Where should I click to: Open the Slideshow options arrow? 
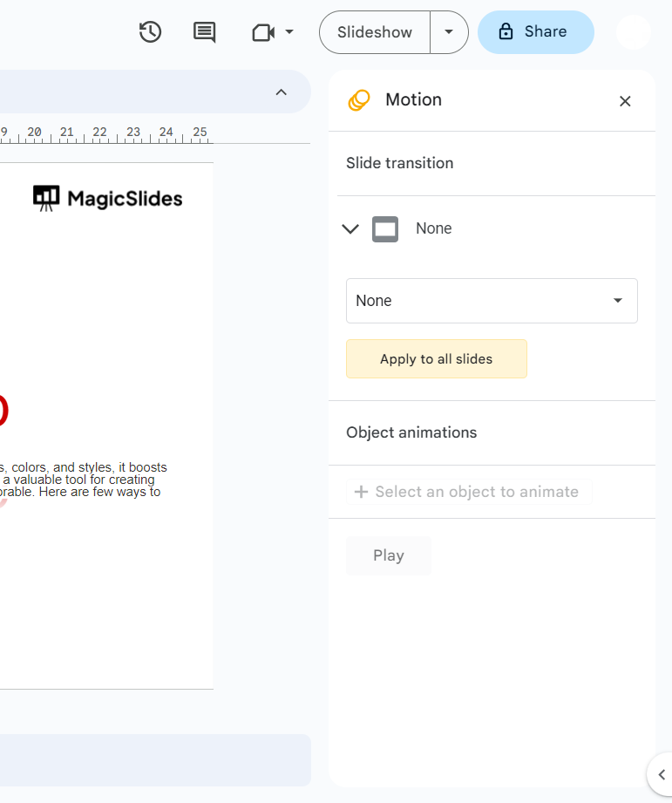(449, 31)
